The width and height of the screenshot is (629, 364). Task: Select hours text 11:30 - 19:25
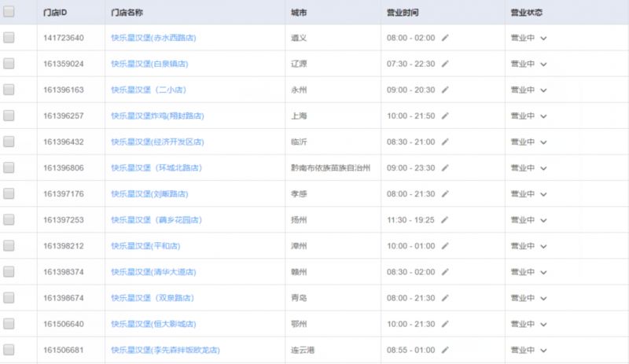[x=410, y=220]
